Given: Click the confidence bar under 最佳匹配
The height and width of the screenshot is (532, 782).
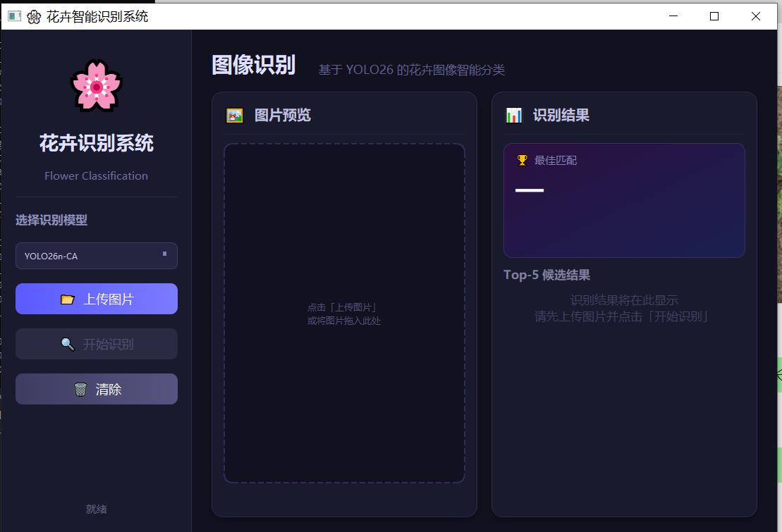Looking at the screenshot, I should 528,189.
